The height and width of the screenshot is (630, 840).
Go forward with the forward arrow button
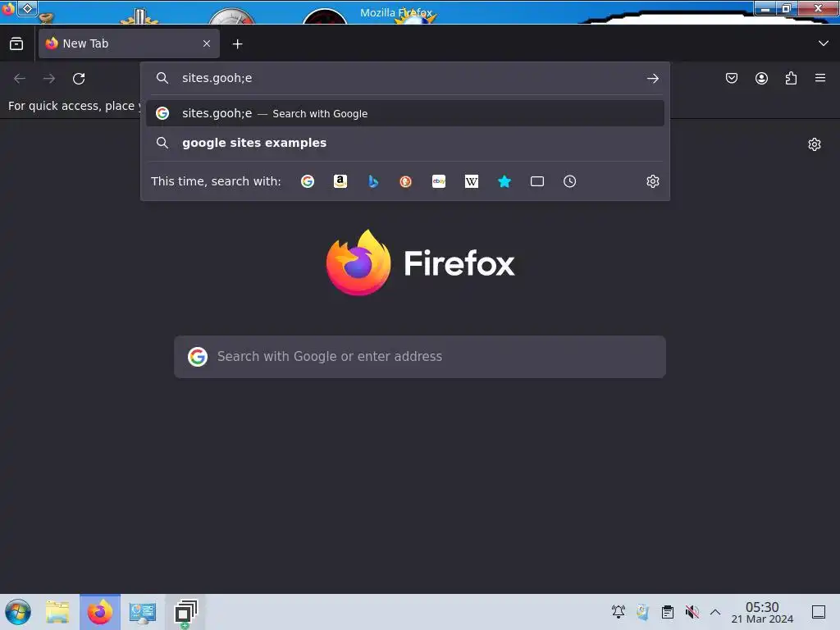49,79
